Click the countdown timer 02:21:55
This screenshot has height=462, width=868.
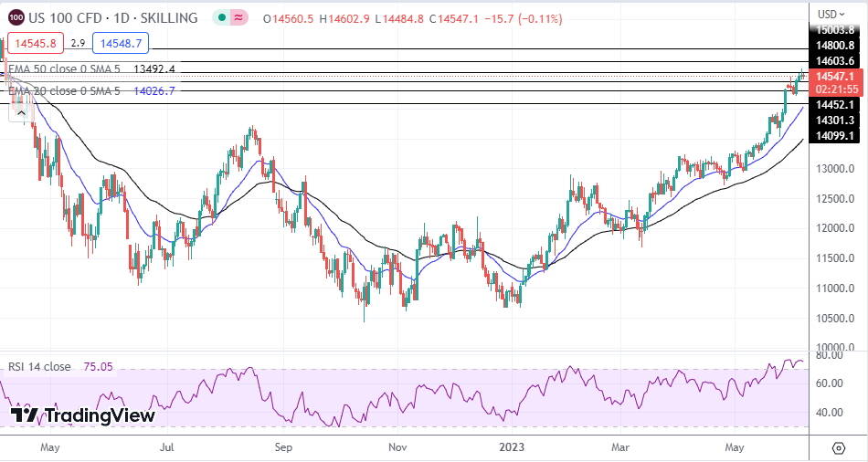pos(835,89)
